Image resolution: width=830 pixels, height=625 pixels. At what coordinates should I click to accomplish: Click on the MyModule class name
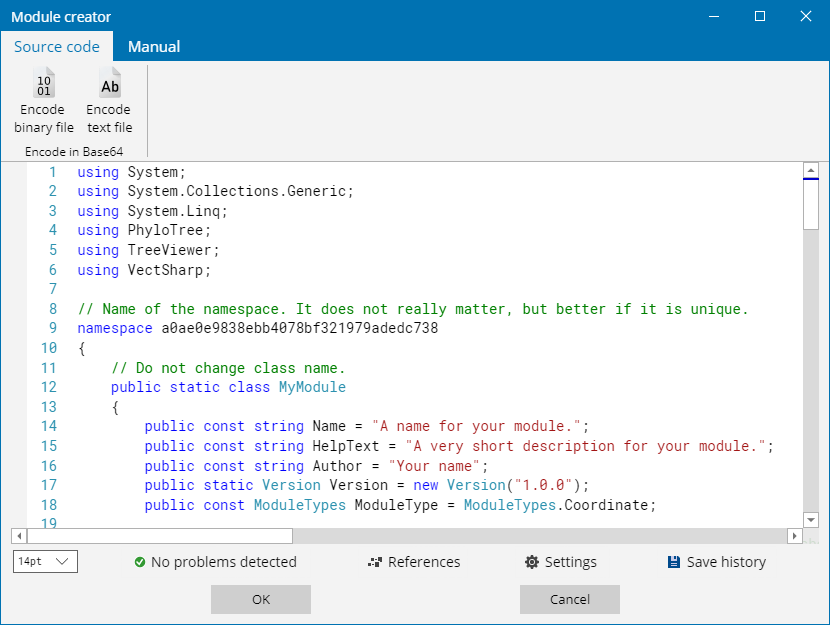[x=312, y=387]
